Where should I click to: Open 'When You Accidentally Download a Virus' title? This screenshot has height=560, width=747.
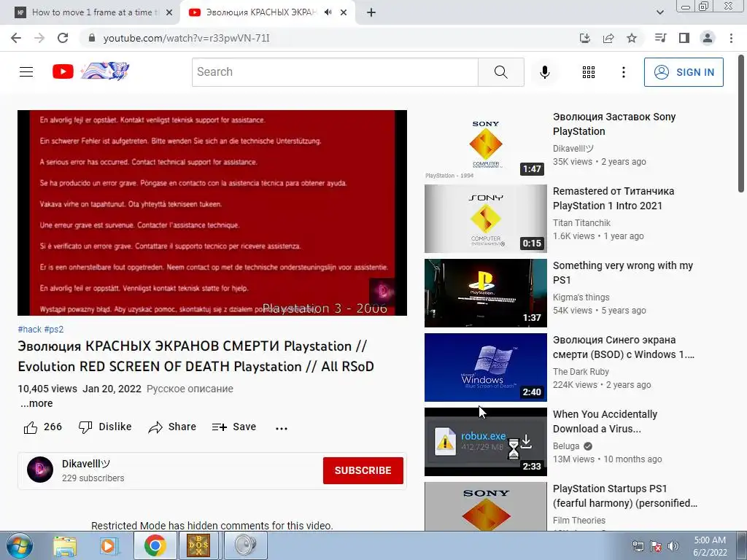coord(605,421)
